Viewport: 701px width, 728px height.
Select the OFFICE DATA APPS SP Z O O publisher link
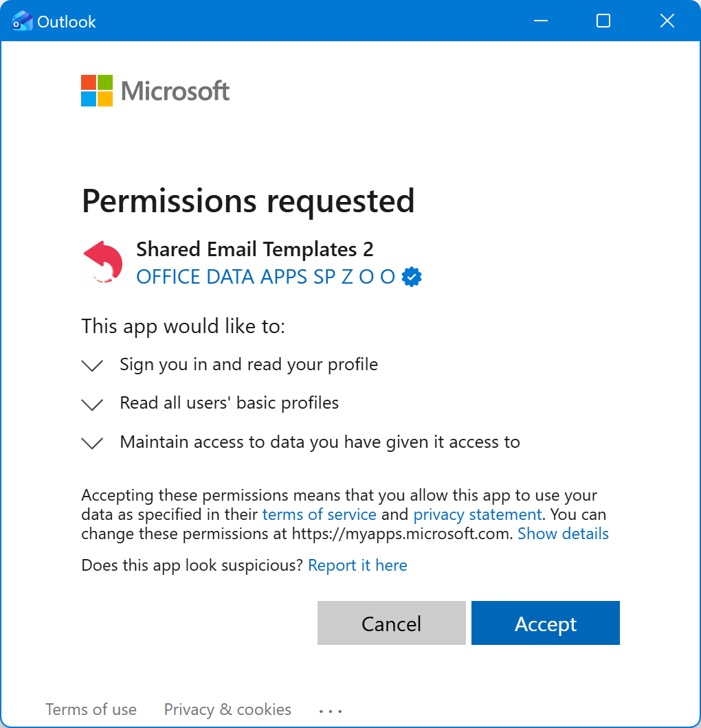coord(268,276)
